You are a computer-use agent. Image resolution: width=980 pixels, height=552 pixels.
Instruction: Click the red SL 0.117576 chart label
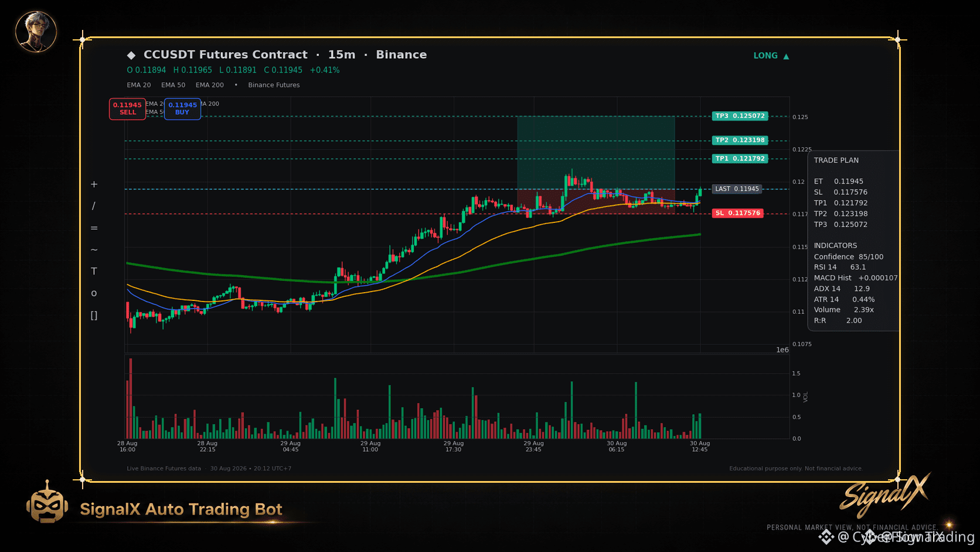(x=737, y=214)
